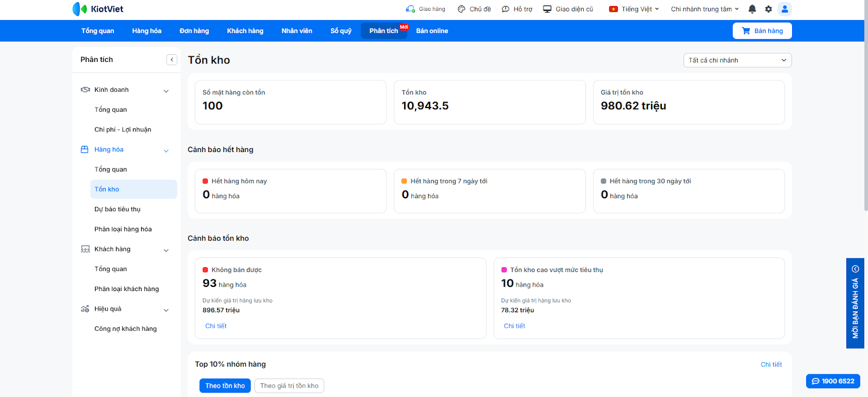
Task: Collapse the Kinh doanh sidebar section
Action: pos(166,91)
